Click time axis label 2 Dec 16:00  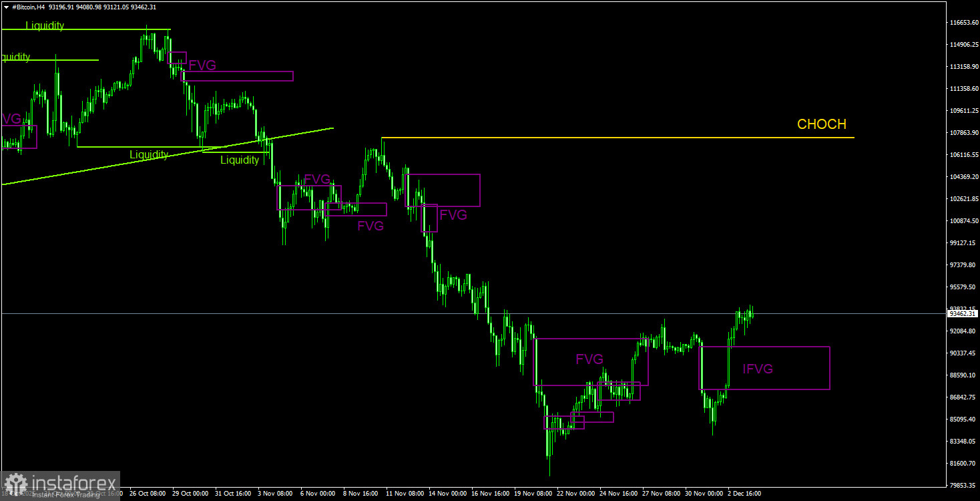pyautogui.click(x=744, y=494)
